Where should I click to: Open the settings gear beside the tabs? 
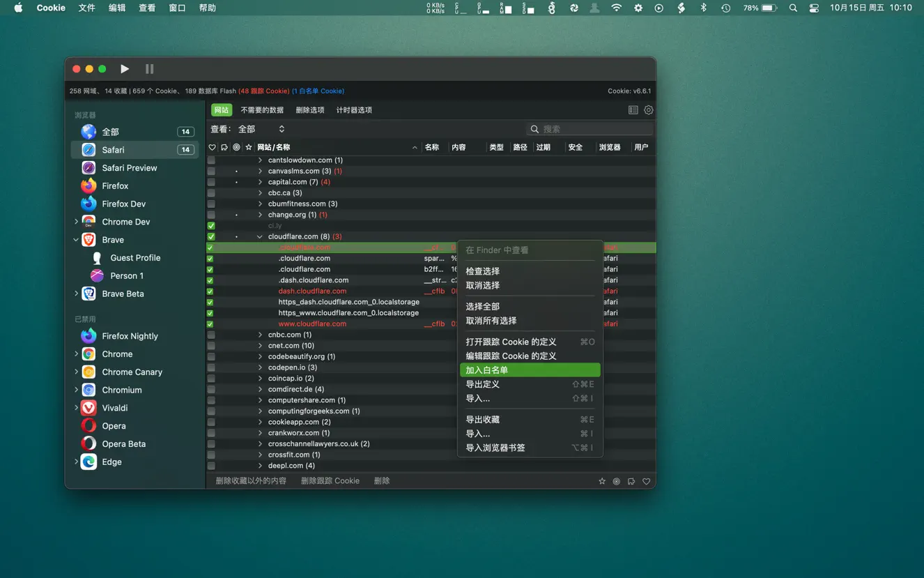(649, 110)
